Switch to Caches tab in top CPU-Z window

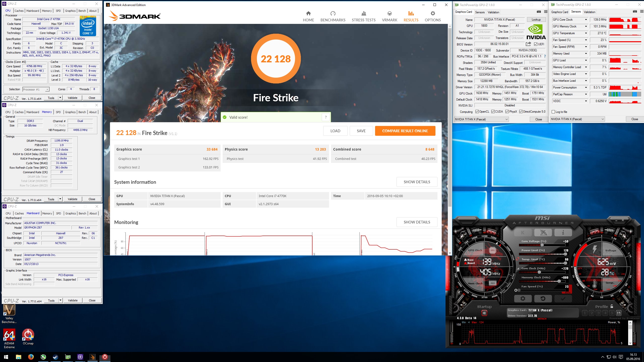pos(19,11)
